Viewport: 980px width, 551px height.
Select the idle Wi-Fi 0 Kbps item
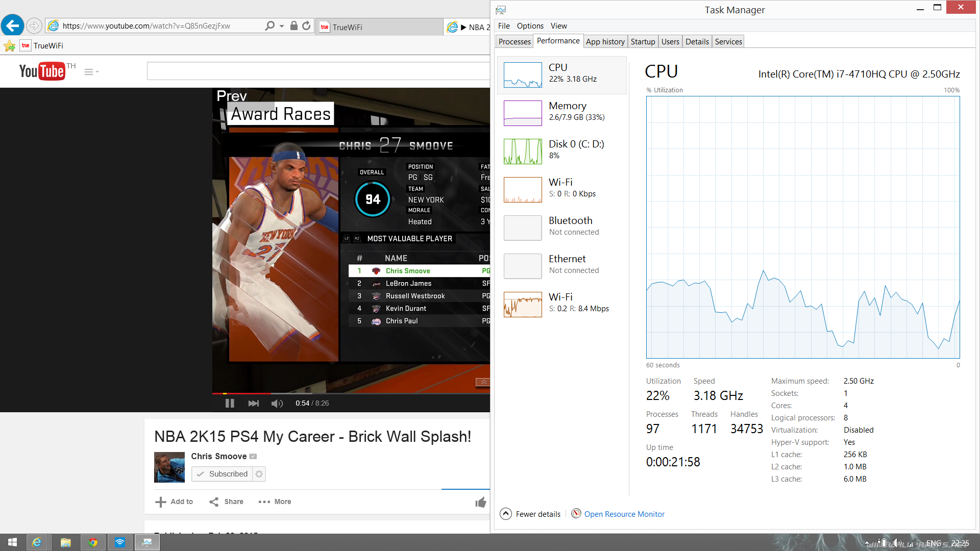point(562,190)
